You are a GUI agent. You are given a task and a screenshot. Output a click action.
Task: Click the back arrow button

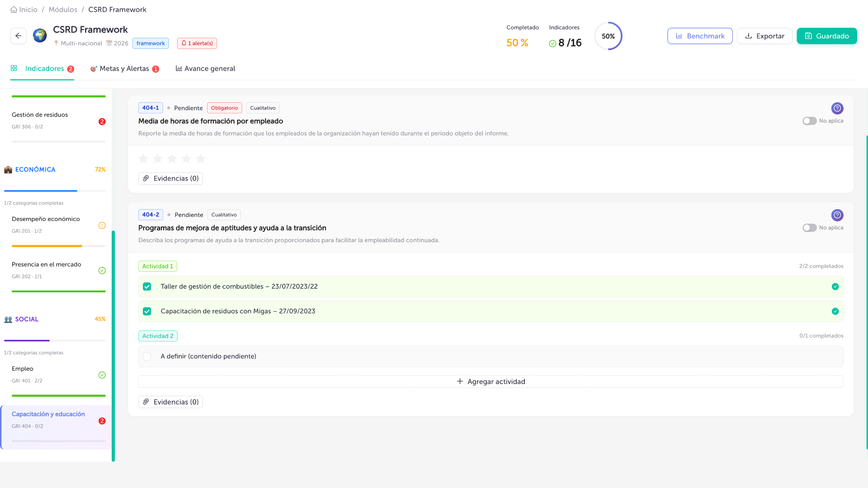[18, 36]
